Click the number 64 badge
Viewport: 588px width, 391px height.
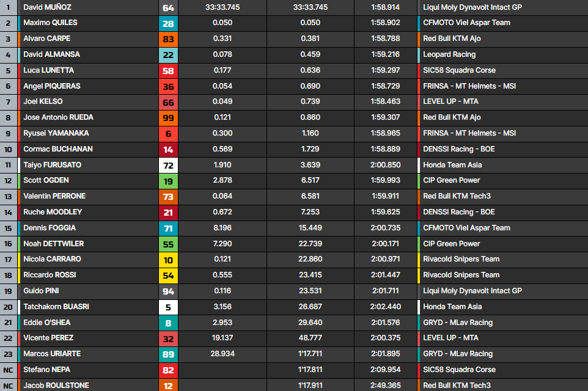pos(168,8)
